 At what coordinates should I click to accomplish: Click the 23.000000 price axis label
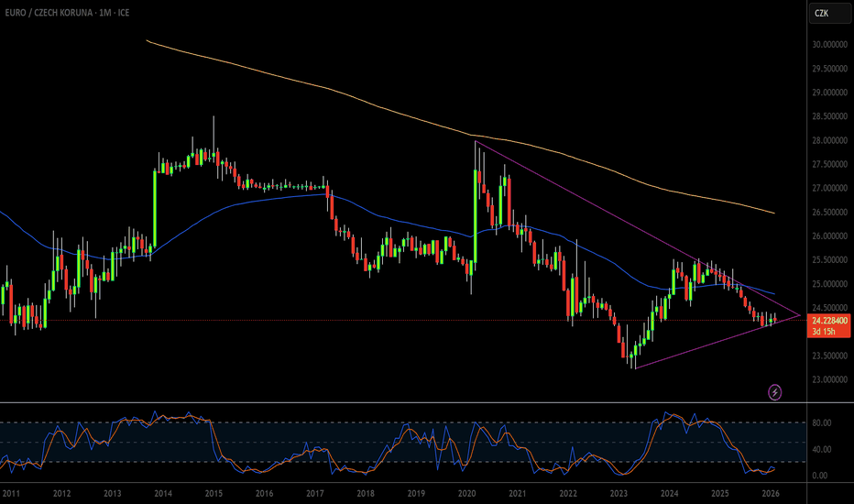click(x=829, y=379)
